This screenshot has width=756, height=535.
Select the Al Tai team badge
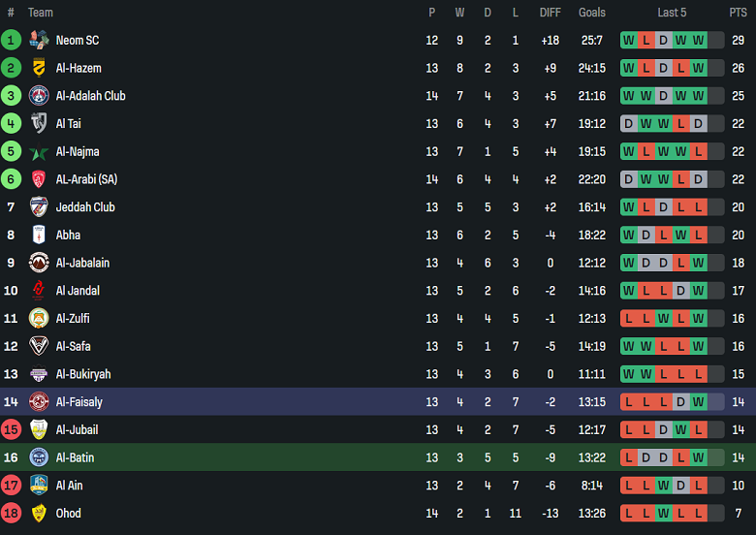pos(39,123)
